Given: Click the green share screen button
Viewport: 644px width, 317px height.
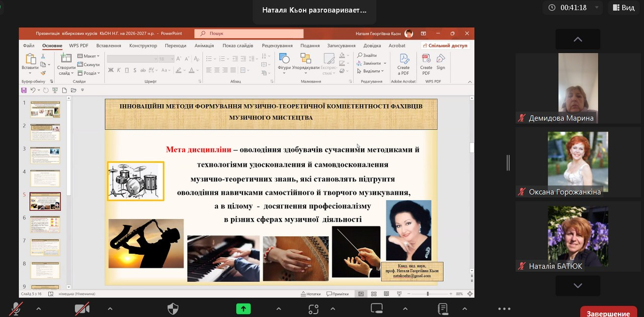Looking at the screenshot, I should point(244,309).
